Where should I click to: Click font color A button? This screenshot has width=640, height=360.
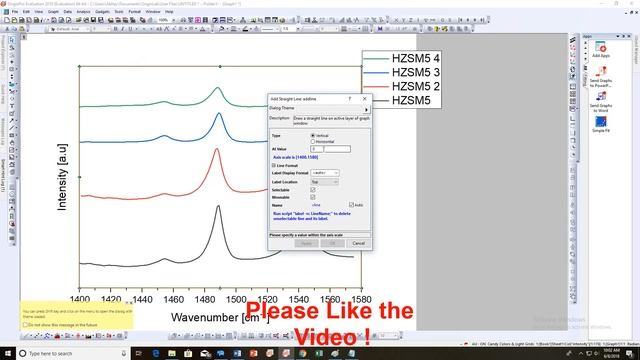pos(203,29)
